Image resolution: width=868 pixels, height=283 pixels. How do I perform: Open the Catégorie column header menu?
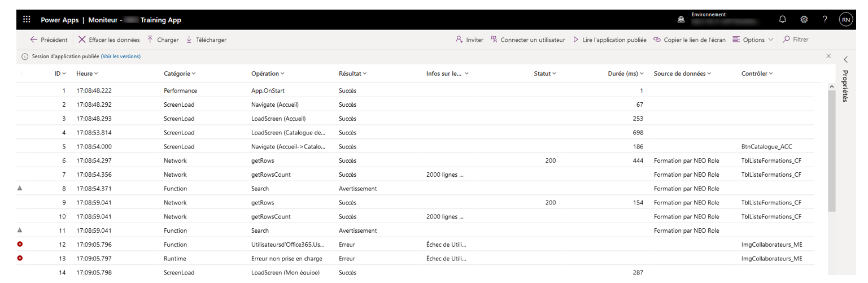pos(180,73)
